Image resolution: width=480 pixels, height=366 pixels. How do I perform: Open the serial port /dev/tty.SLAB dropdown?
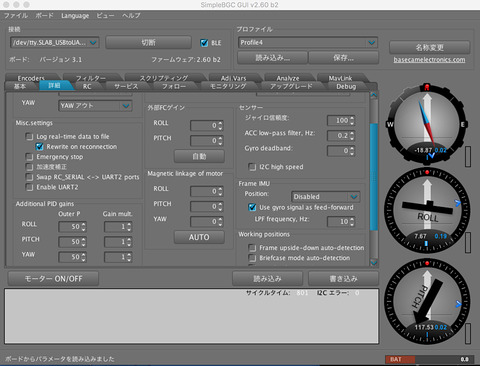click(x=55, y=42)
